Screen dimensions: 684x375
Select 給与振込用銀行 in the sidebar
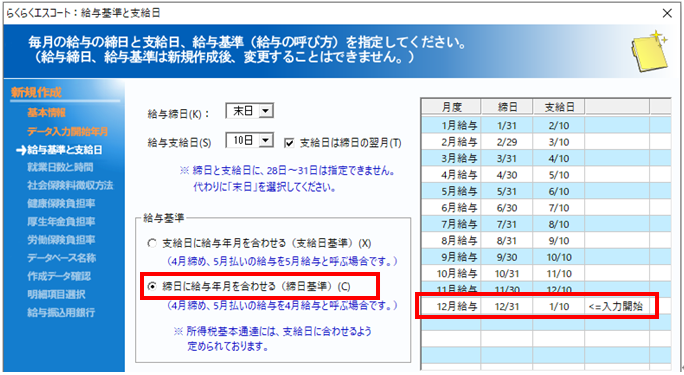tap(61, 312)
